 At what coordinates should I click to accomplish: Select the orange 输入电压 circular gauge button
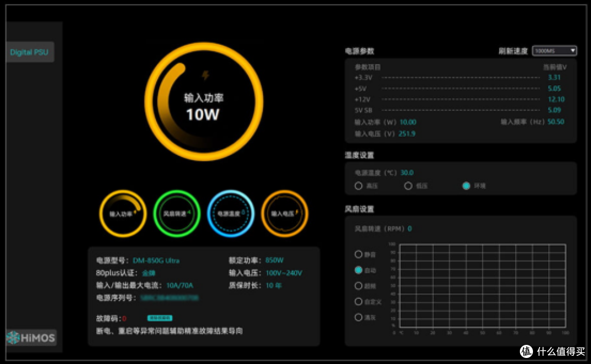click(285, 214)
